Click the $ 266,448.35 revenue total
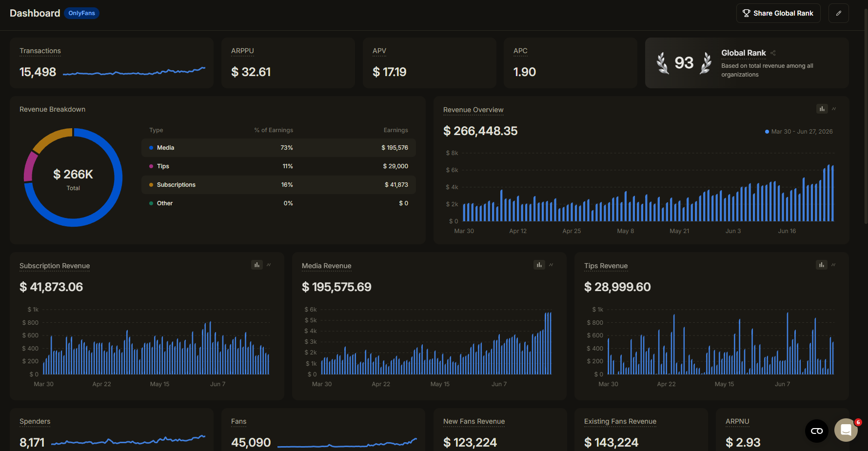This screenshot has width=868, height=451. click(x=480, y=131)
